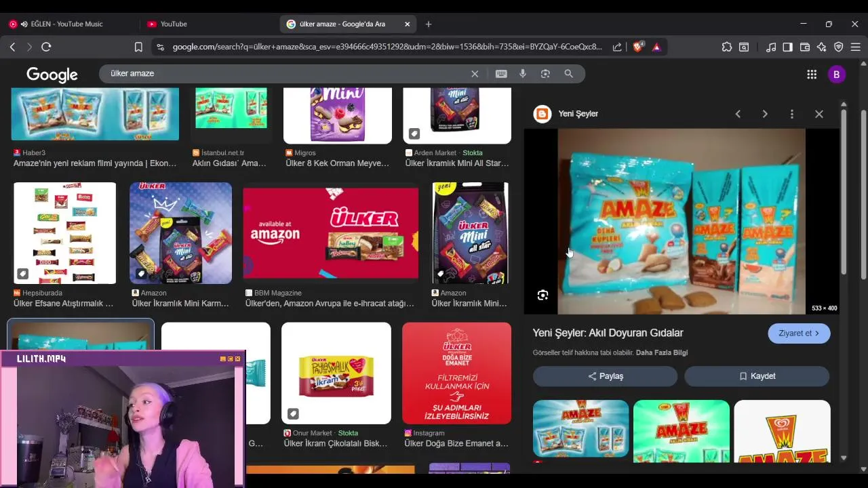
Task: Click the share icon in address bar
Action: (x=617, y=47)
